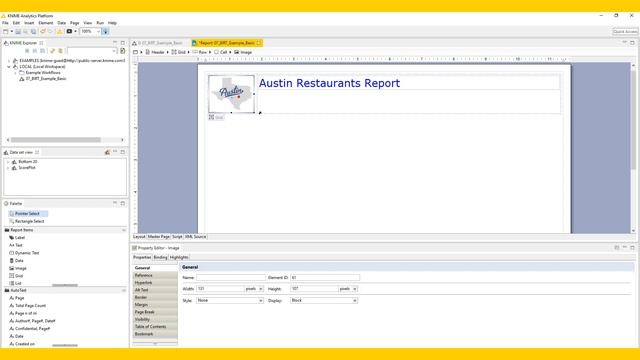Viewport: 640px width, 360px height.
Task: Open the zoom percentage dropdown in the toolbar
Action: pos(98,31)
